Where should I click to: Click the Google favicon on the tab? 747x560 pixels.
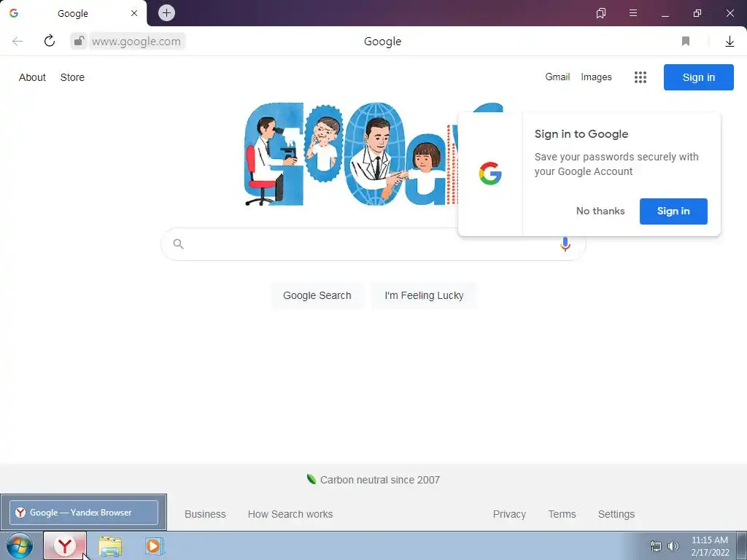pos(14,13)
